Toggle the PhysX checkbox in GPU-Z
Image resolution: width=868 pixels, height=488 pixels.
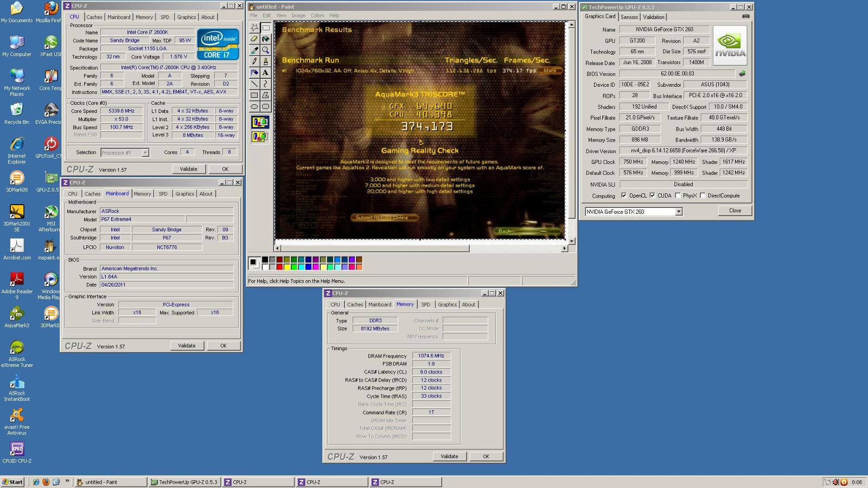pyautogui.click(x=678, y=195)
